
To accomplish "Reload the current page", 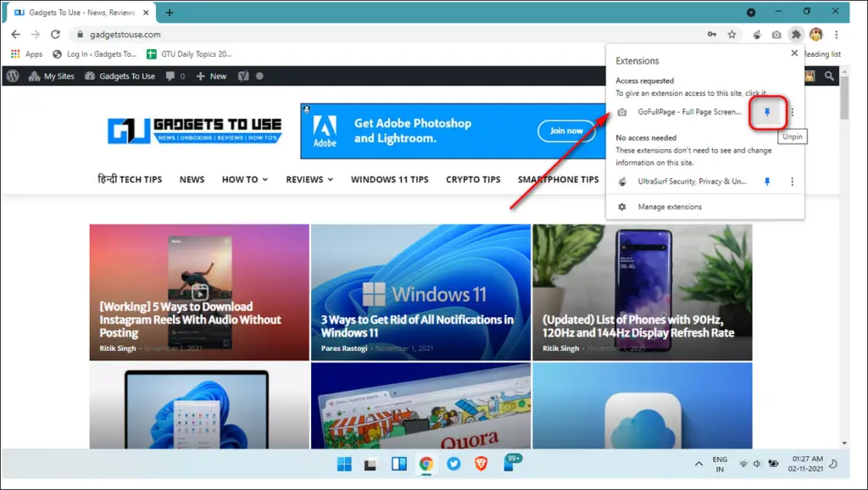I will [55, 34].
